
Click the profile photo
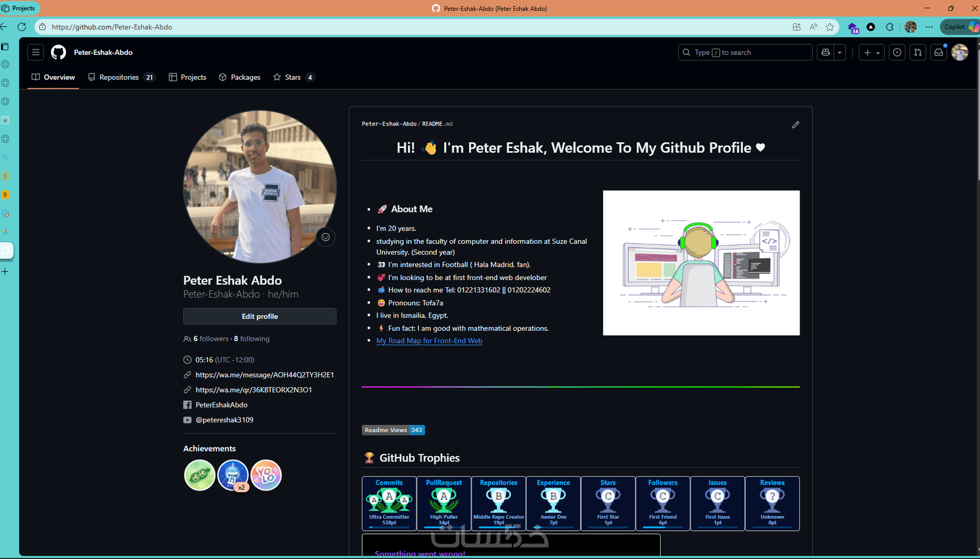(x=260, y=187)
